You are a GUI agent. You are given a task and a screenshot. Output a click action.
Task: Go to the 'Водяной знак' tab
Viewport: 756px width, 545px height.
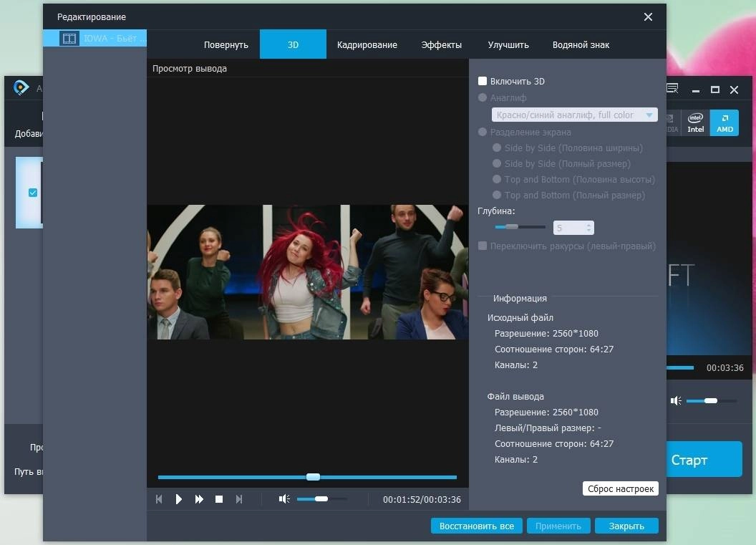581,45
